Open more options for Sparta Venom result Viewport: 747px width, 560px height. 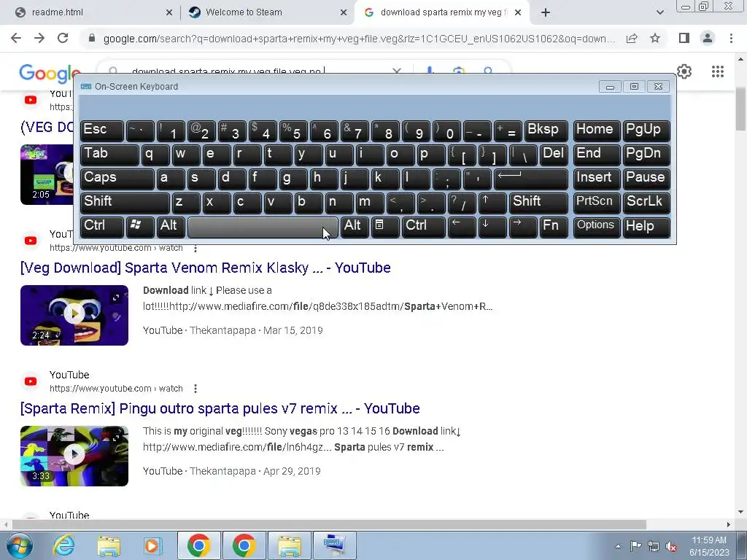196,248
